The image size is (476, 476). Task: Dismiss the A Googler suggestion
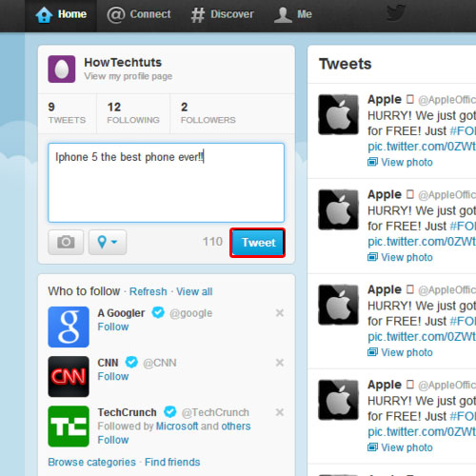pyautogui.click(x=280, y=313)
